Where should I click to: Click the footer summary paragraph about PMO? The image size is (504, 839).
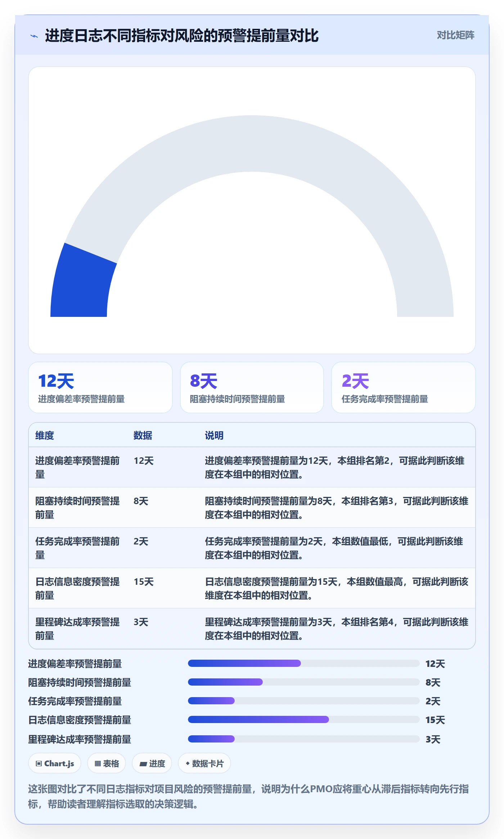248,797
